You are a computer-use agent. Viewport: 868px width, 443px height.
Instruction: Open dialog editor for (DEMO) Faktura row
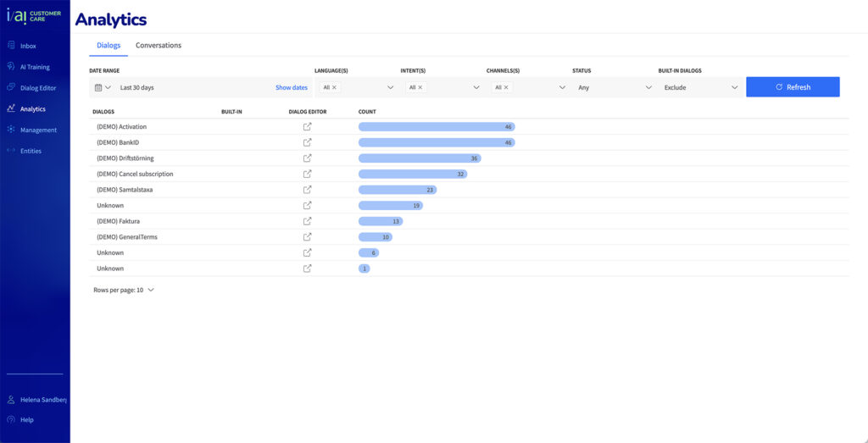coord(308,221)
